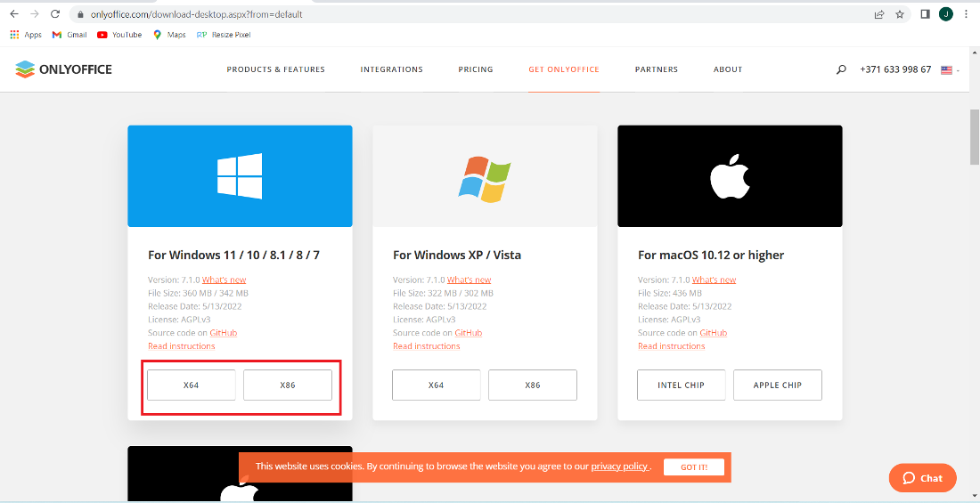The width and height of the screenshot is (980, 503).
Task: Open the language flag selector
Action: click(950, 70)
